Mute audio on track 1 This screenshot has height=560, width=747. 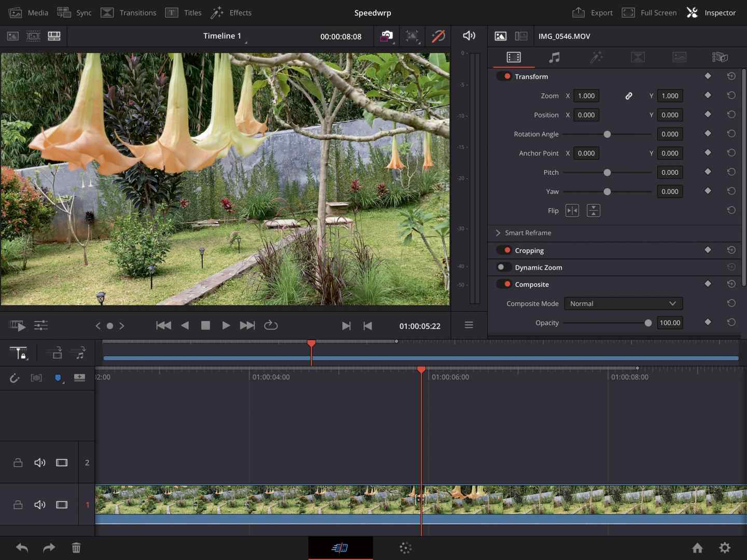(x=39, y=505)
